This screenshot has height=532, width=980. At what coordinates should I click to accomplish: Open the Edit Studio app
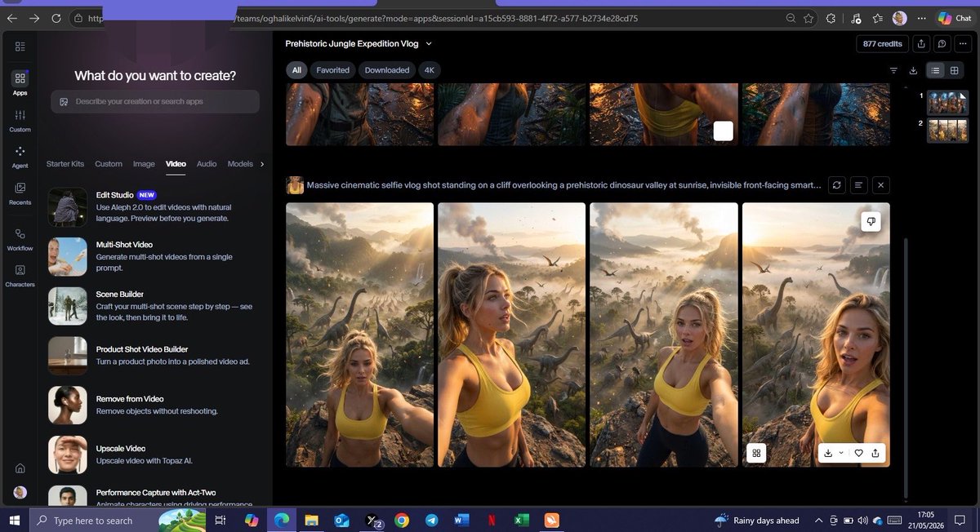click(x=155, y=207)
